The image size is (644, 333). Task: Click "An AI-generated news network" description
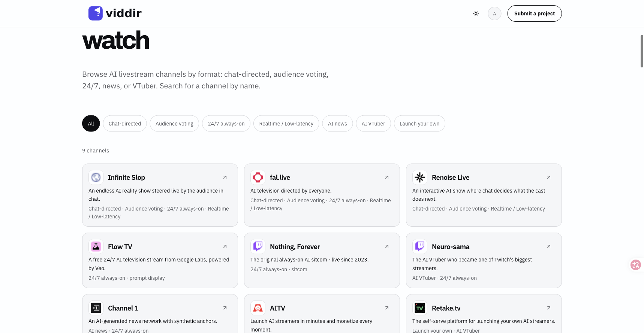coord(153,321)
